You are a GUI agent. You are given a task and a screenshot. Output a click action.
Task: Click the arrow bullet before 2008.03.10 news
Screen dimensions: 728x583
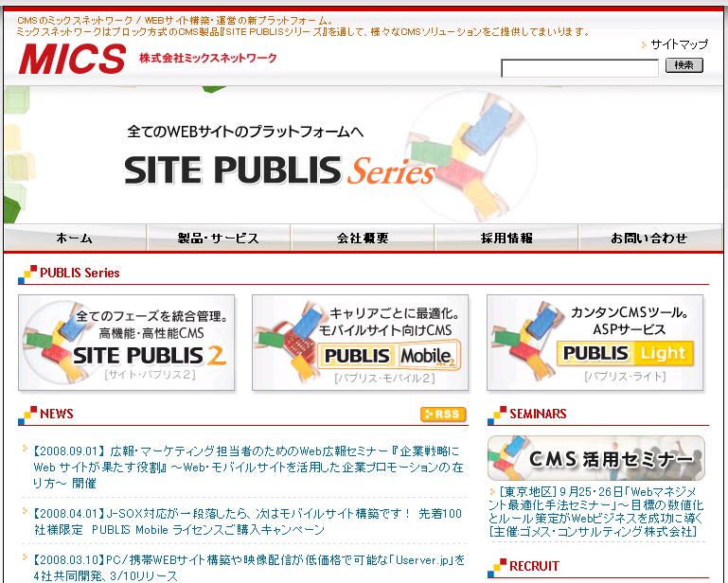tap(25, 557)
